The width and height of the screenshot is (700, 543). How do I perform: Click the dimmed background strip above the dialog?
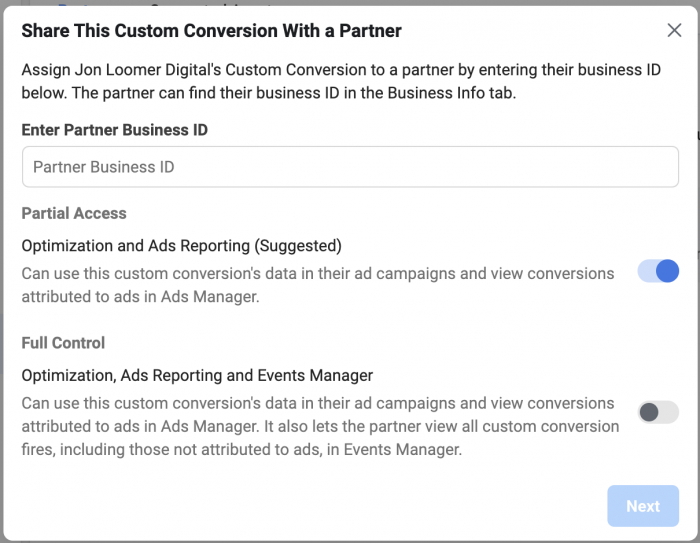350,4
